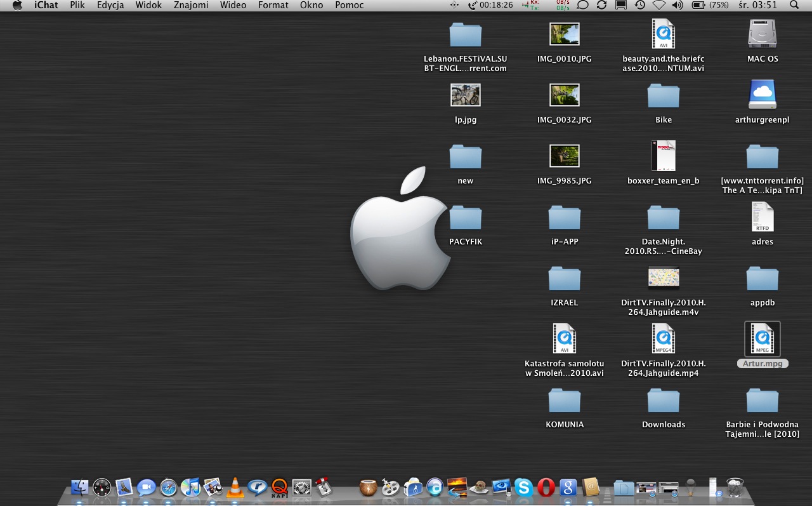Viewport: 812px width, 506px height.
Task: Click the Time Machine menu bar icon
Action: [x=640, y=5]
